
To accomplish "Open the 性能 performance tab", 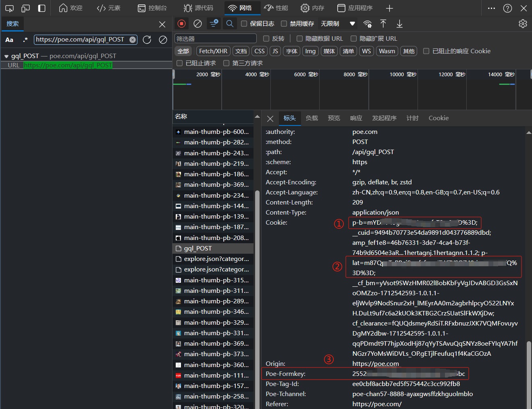I will pos(276,8).
